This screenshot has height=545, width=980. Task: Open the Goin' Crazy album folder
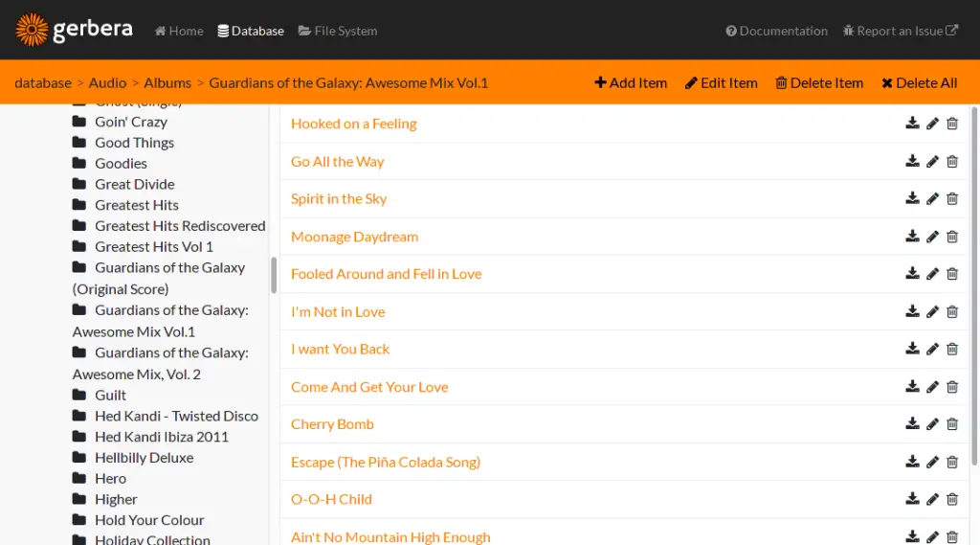120,122
